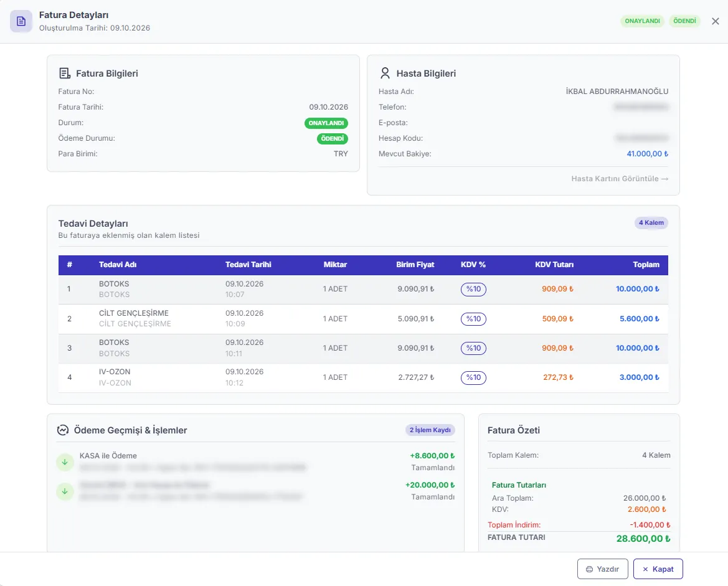Click patient name İKBAL ABDURRAHMANOĞLU
728x586 pixels.
coord(617,92)
